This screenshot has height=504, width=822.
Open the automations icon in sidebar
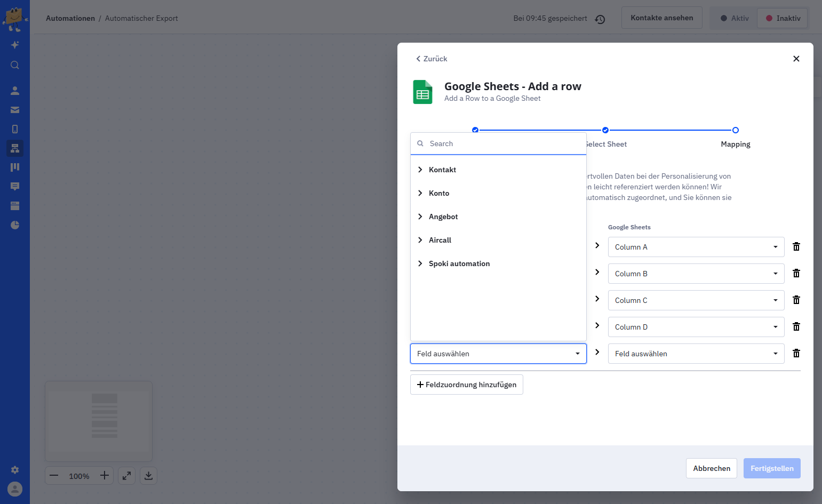point(15,148)
